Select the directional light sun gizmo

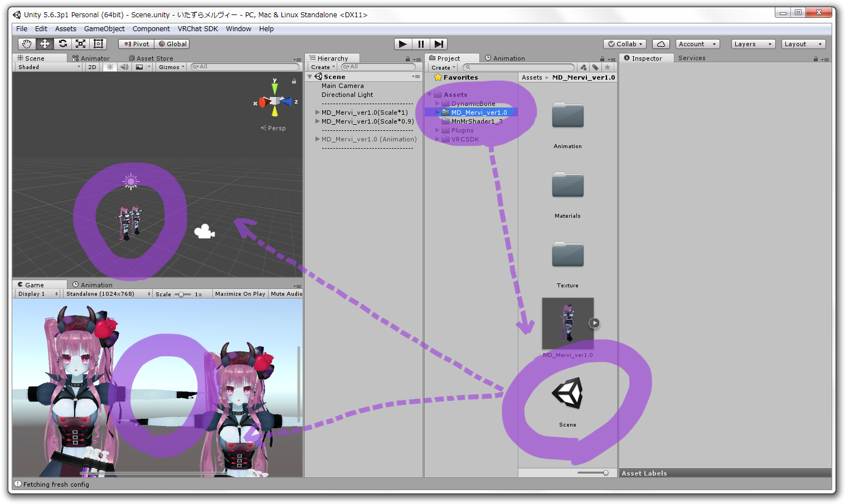pos(131,181)
